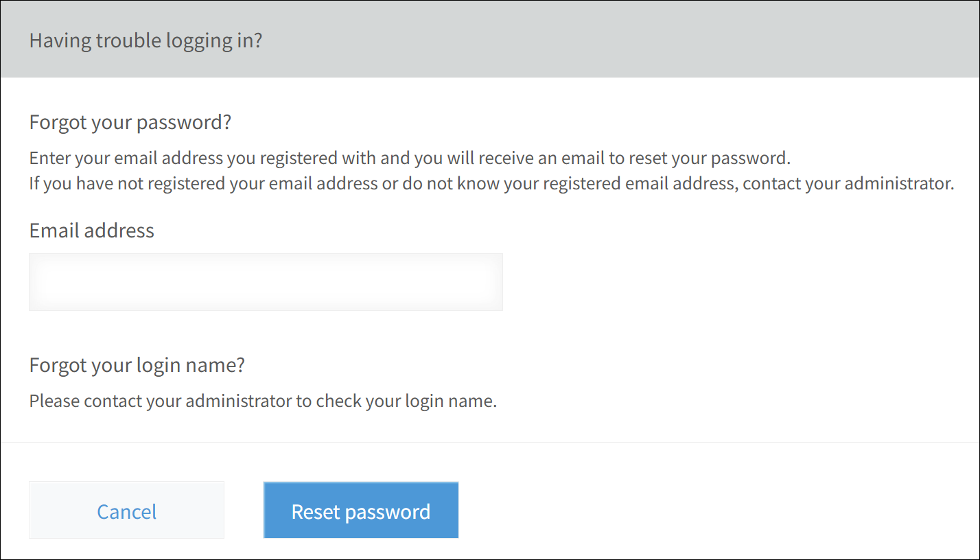Viewport: 980px width, 560px height.
Task: Click the gray dialog title bar
Action: [490, 39]
